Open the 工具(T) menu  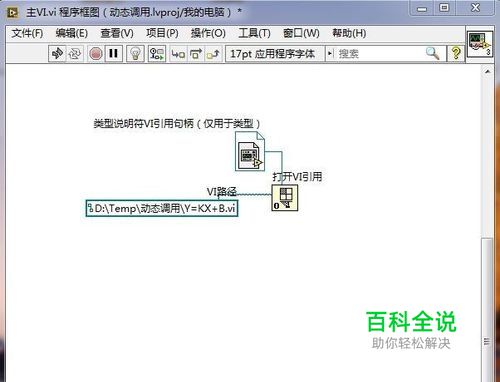(254, 33)
